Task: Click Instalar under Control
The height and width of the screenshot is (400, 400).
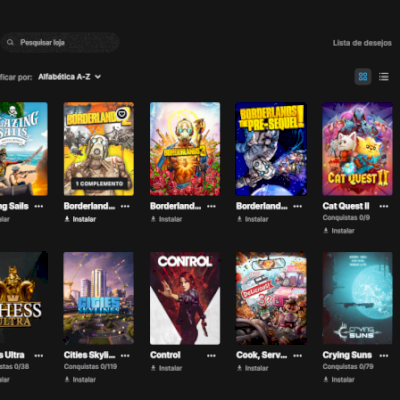Action: (166, 368)
